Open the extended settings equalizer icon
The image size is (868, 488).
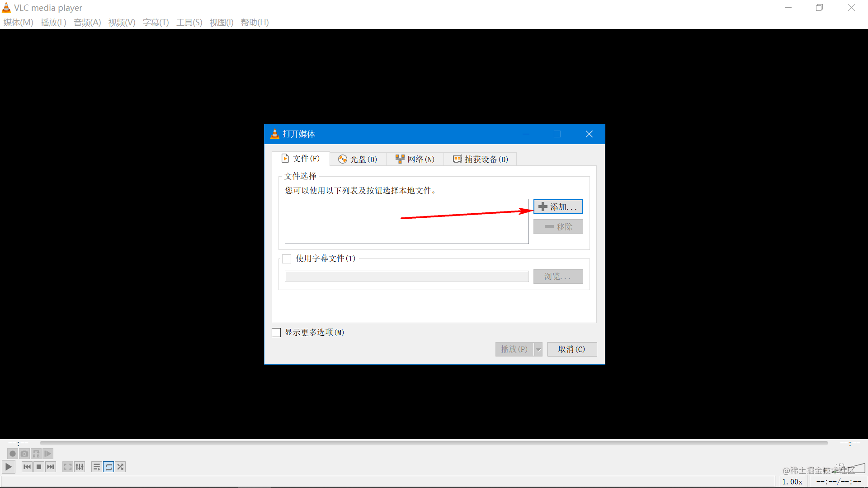click(80, 467)
